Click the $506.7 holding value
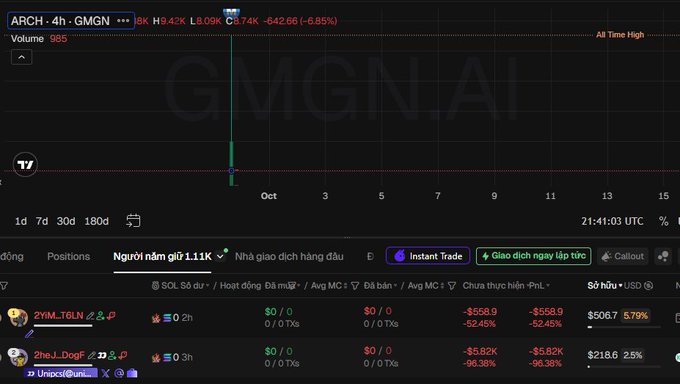 pos(602,315)
